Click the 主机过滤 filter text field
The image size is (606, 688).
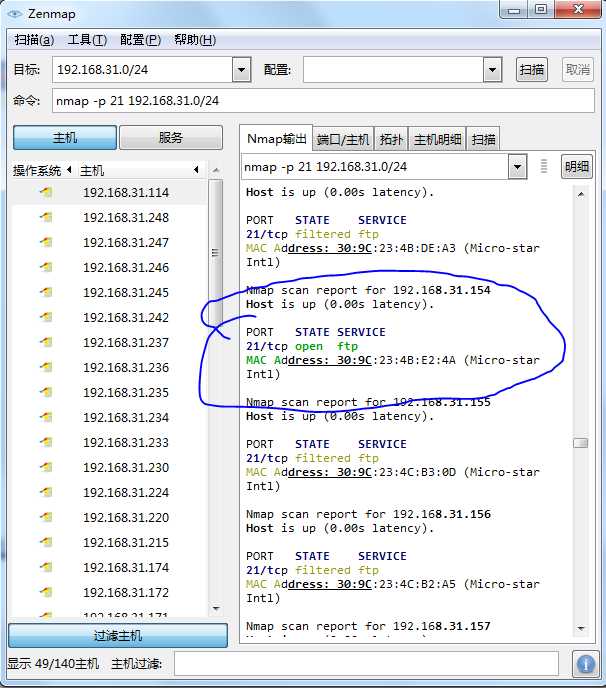click(x=366, y=663)
